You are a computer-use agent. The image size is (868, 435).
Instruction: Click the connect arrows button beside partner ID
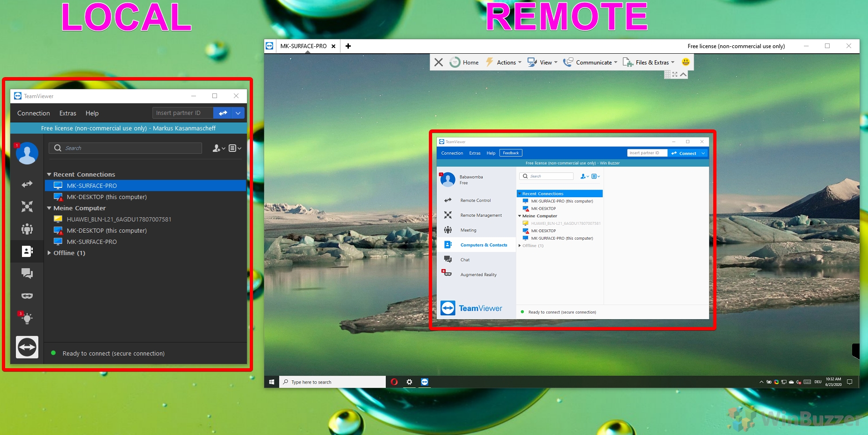(x=223, y=113)
